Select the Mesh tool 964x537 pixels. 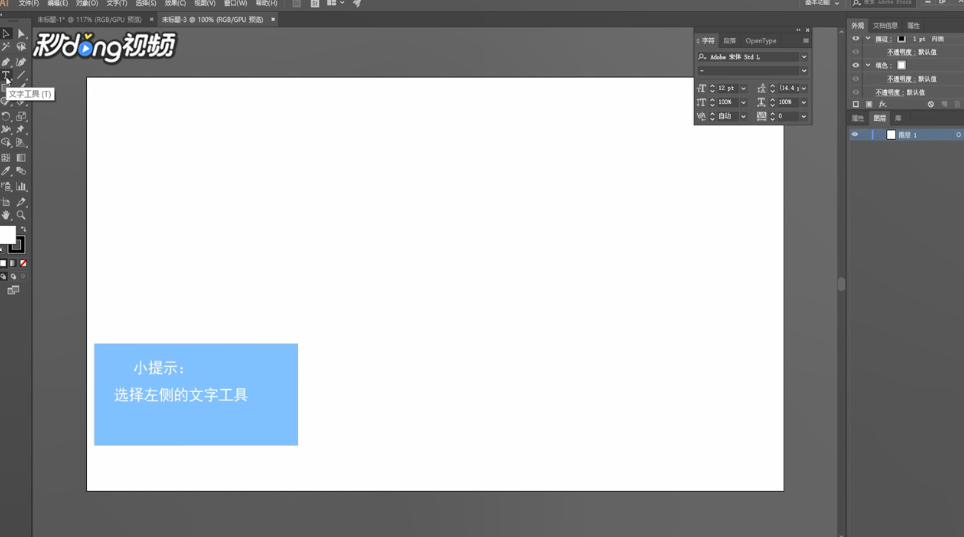[6, 158]
